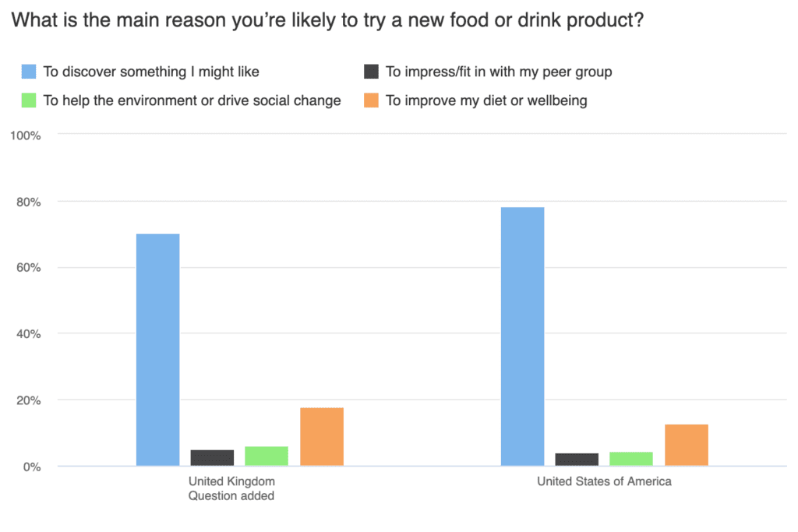Toggle 'To impress/fit in with my peer group' label
This screenshot has height=532, width=798.
[x=499, y=72]
